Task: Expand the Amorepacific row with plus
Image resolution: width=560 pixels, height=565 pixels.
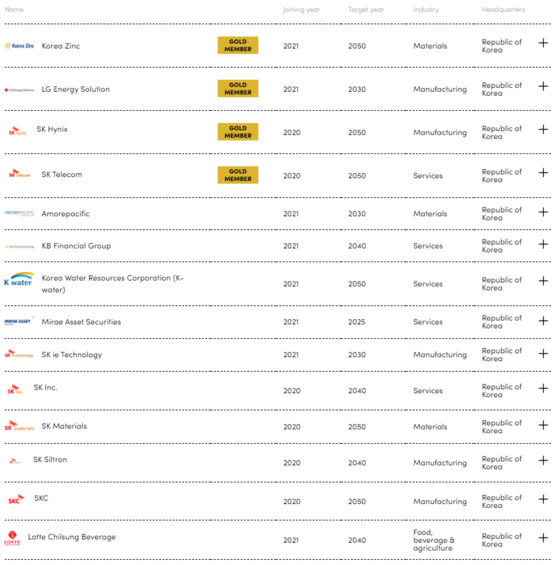Action: pos(543,212)
